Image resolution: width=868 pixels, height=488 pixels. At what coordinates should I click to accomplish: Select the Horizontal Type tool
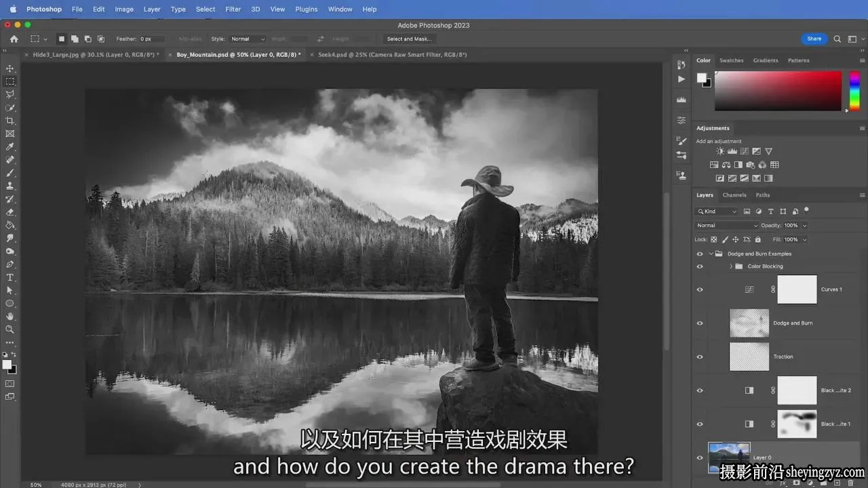pyautogui.click(x=10, y=277)
